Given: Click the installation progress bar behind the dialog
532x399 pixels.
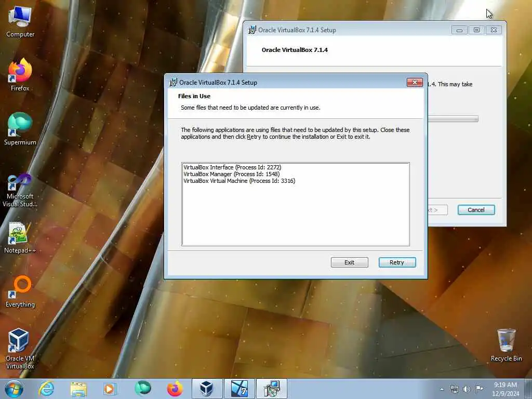Looking at the screenshot, I should [453, 119].
